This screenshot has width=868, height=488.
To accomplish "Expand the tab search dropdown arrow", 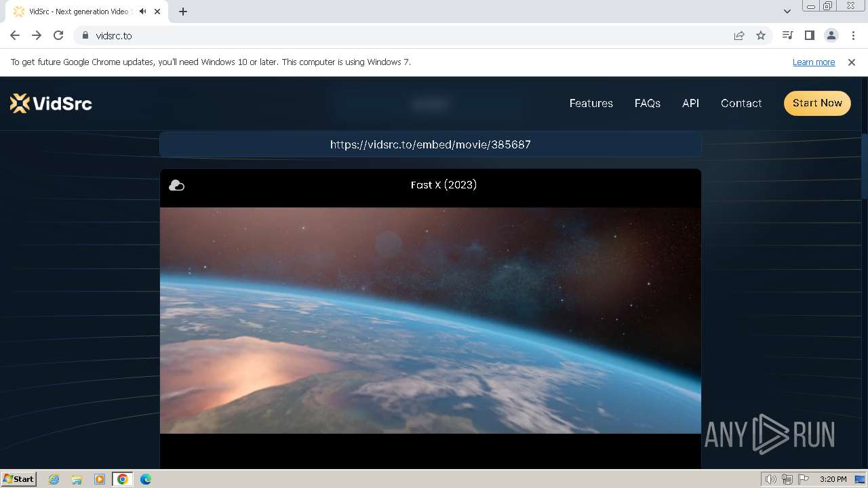I will 787,12.
